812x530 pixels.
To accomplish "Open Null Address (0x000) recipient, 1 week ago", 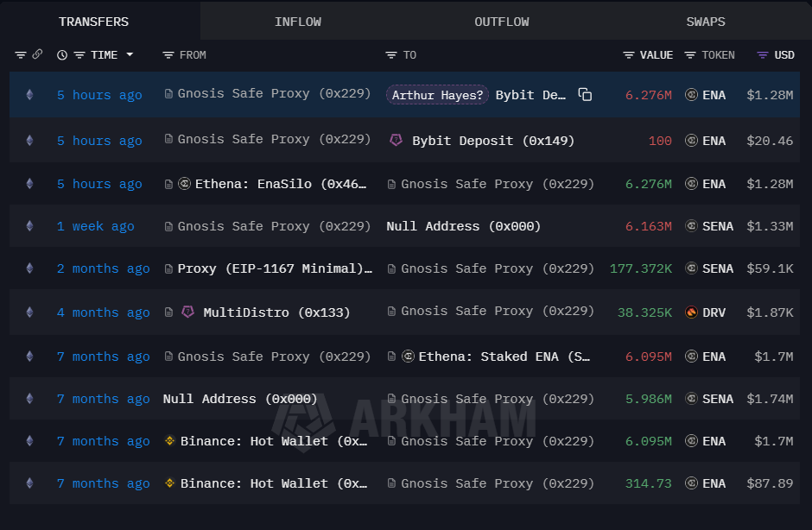I will click(x=464, y=226).
